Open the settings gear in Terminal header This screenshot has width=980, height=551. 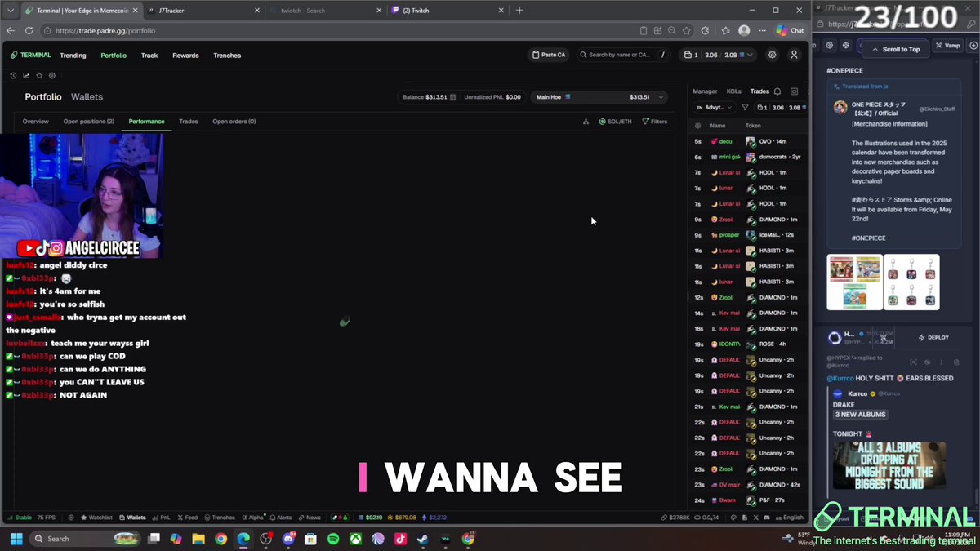[773, 55]
